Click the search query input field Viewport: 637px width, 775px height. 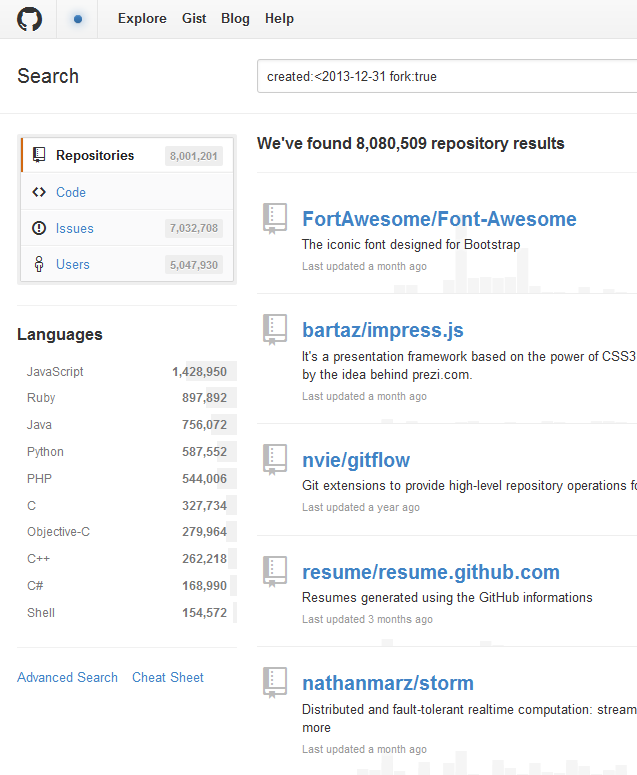445,77
